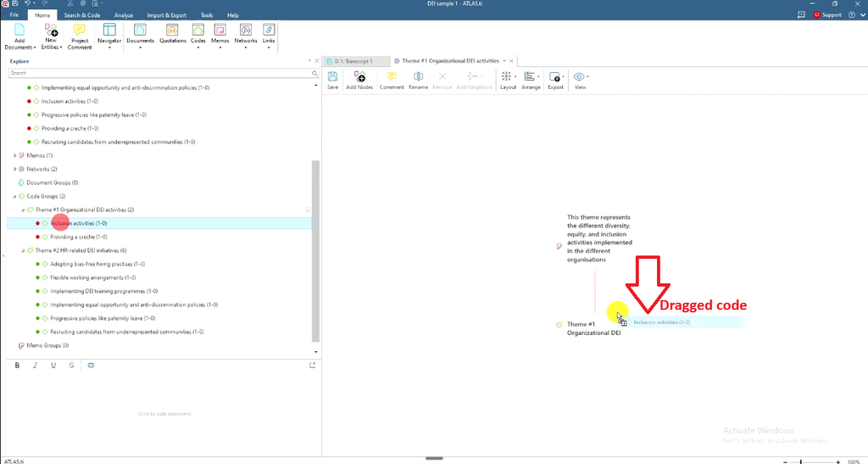Screen dimensions: 868x464
Task: Expand the Memos (1) tree node
Action: [x=15, y=155]
